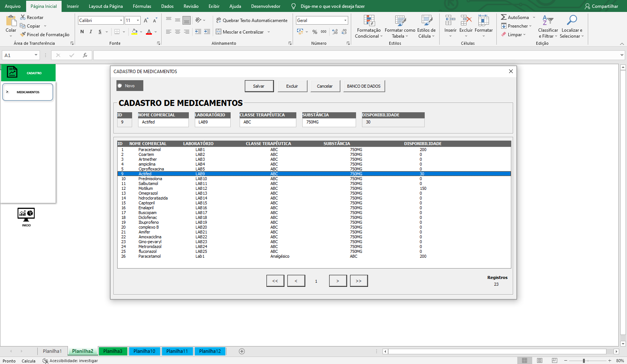
Task: Click the percent style icon
Action: point(315,32)
